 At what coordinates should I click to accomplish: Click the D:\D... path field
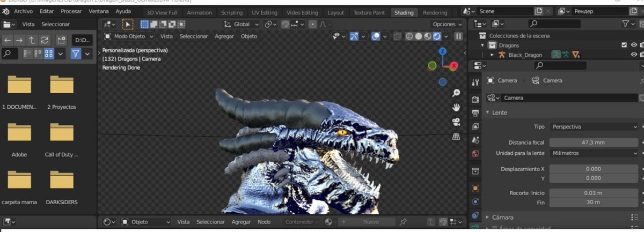point(82,40)
